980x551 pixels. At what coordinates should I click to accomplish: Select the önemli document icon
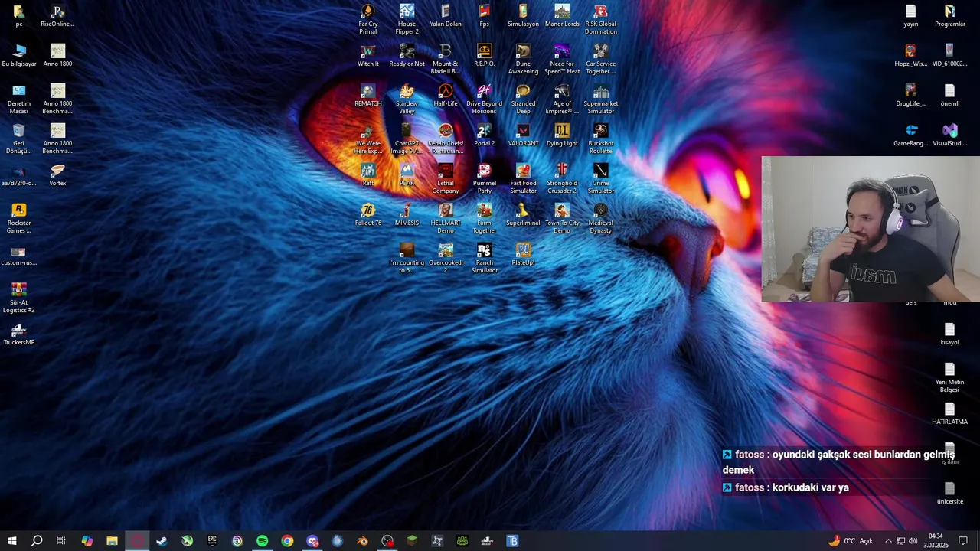[949, 95]
